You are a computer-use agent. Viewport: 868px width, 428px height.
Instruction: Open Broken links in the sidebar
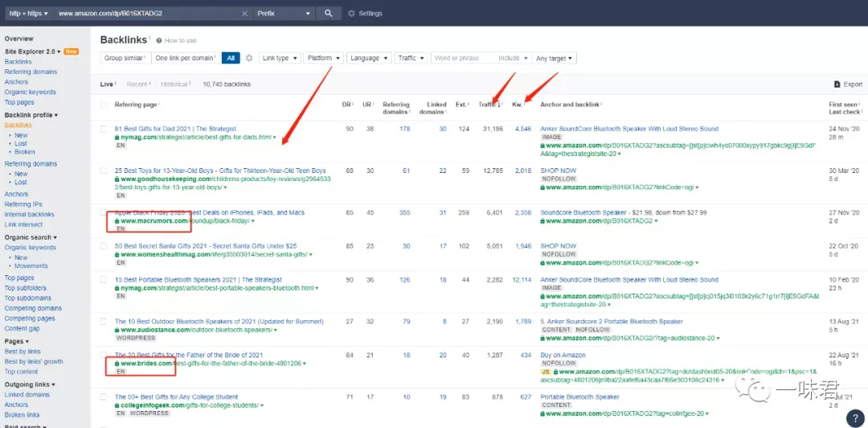tap(23, 414)
